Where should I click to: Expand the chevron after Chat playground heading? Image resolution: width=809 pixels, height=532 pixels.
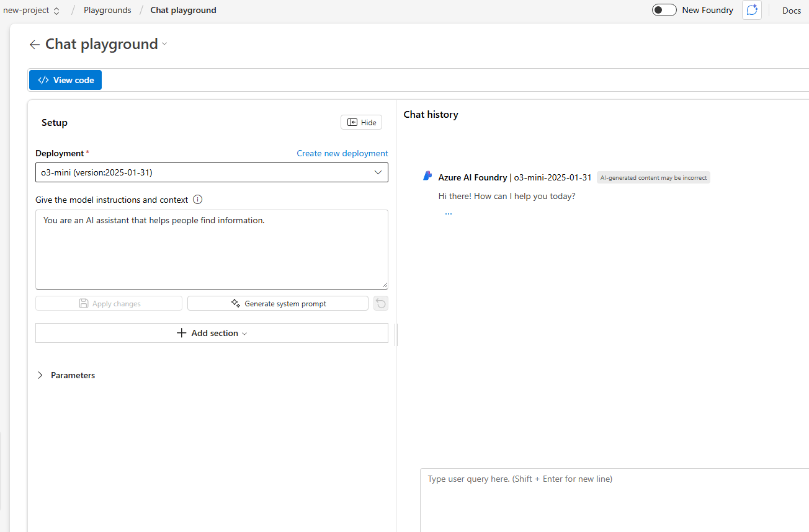pos(164,43)
